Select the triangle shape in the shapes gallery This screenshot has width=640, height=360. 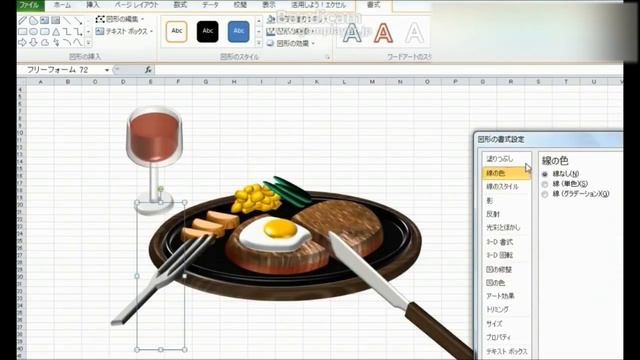(56, 31)
